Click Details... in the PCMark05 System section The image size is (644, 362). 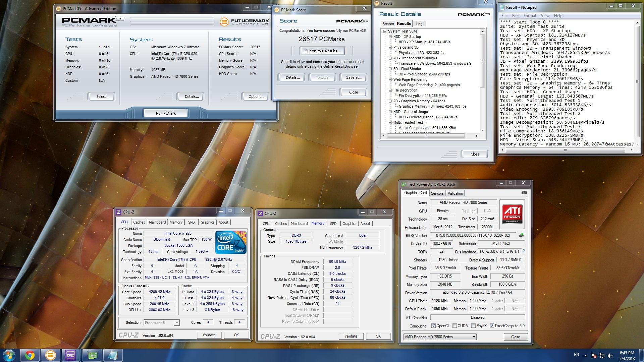(x=192, y=97)
